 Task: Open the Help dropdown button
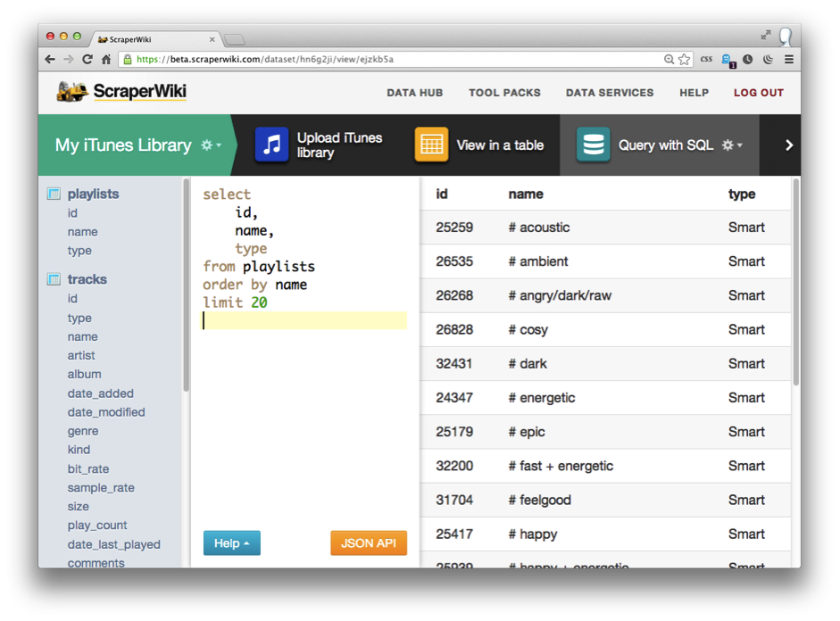(232, 542)
